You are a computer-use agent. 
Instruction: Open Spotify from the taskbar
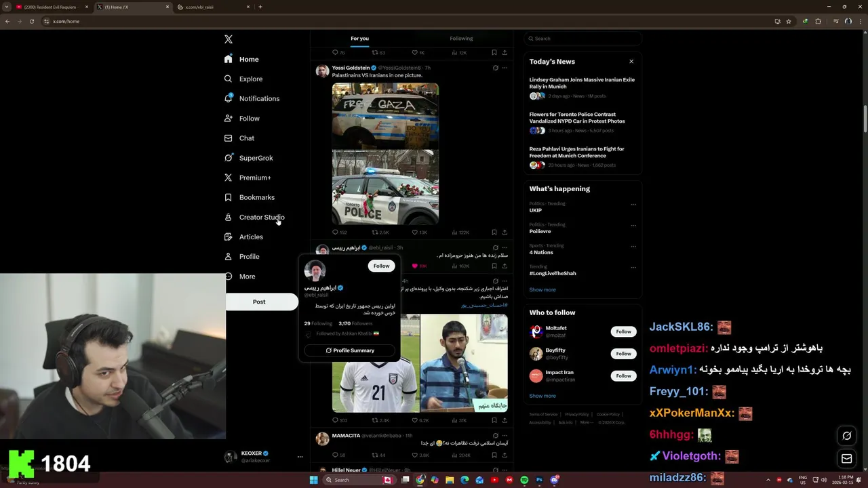click(x=524, y=480)
